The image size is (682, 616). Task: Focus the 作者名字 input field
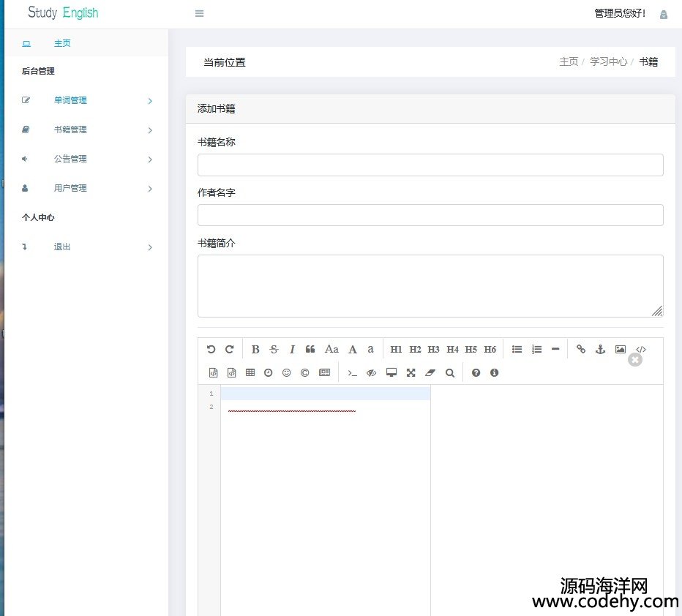click(430, 215)
